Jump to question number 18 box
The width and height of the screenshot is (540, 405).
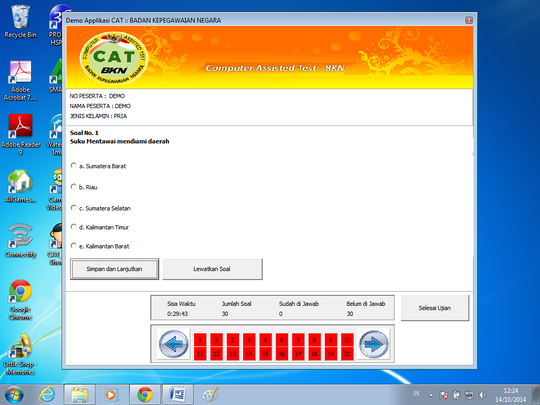314,354
